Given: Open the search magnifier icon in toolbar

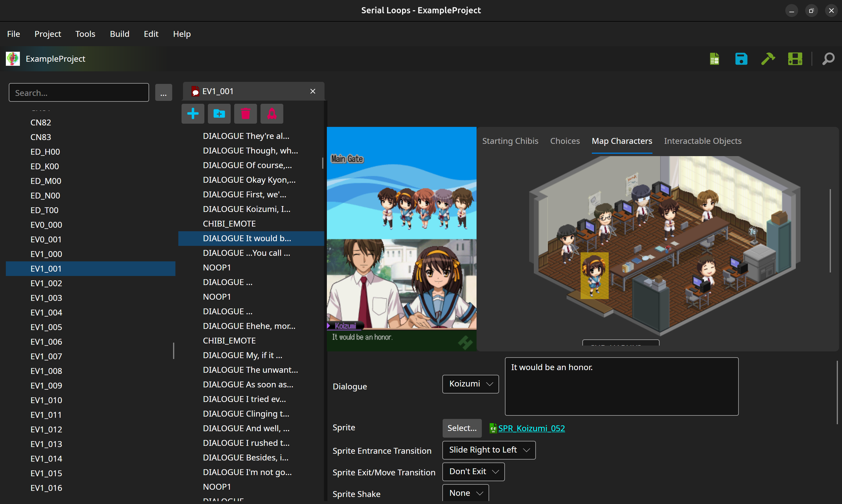Looking at the screenshot, I should 828,59.
